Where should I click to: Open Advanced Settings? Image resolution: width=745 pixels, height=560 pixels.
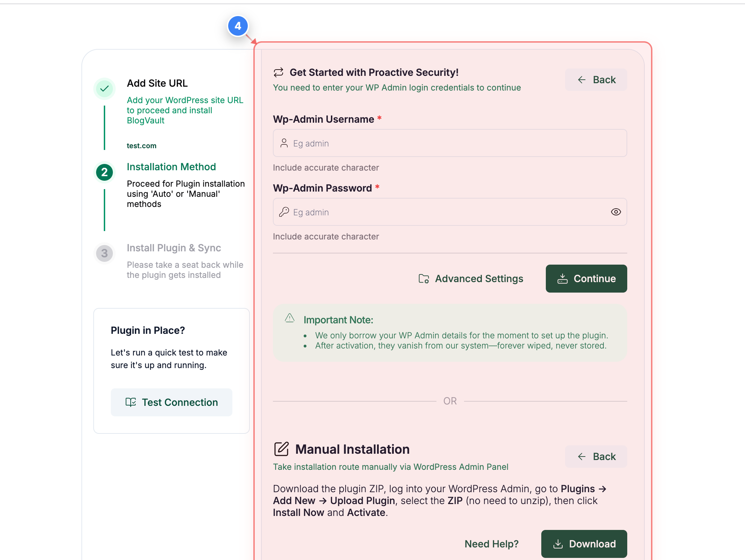479,279
